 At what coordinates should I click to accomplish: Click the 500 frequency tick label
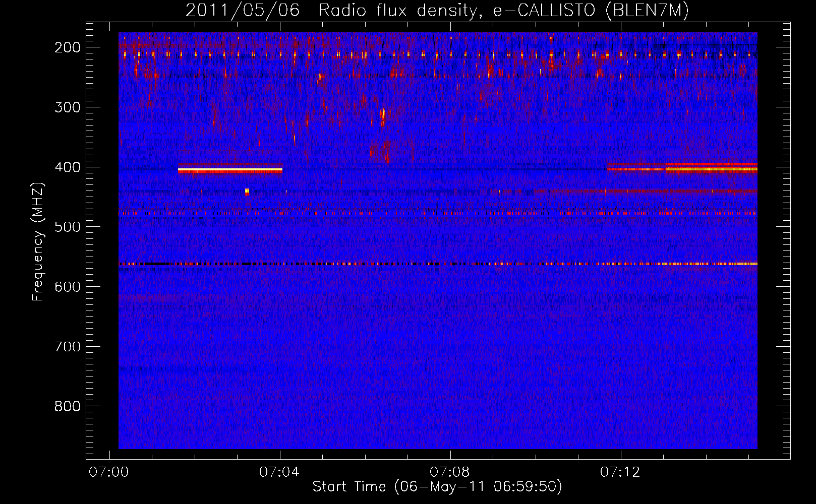[x=67, y=227]
